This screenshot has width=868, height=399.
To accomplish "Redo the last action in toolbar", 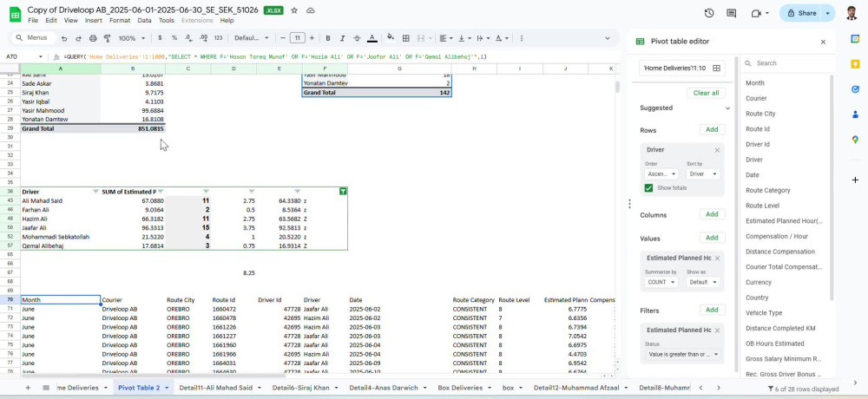I will [79, 38].
